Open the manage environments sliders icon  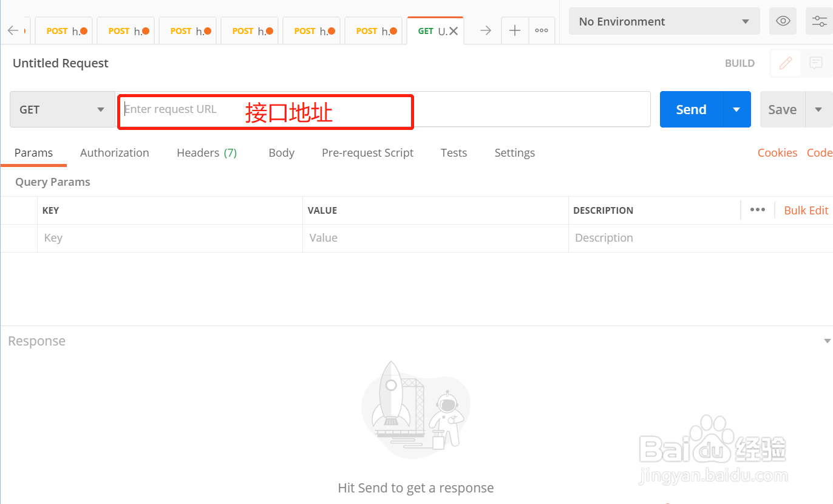tap(819, 21)
